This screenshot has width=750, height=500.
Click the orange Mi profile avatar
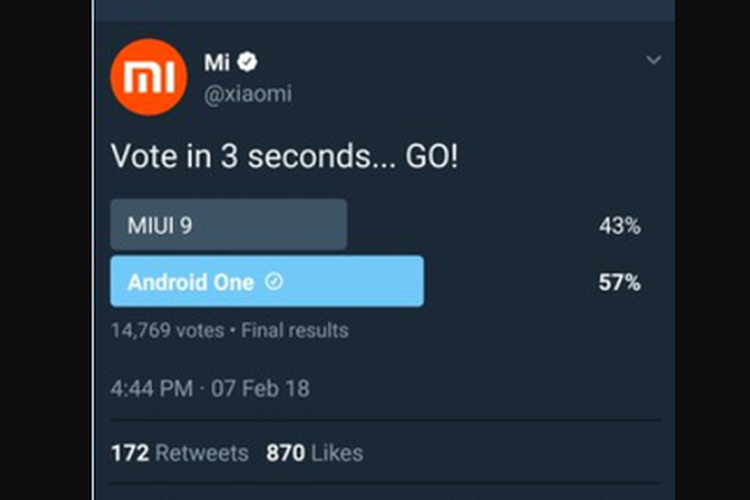[148, 77]
